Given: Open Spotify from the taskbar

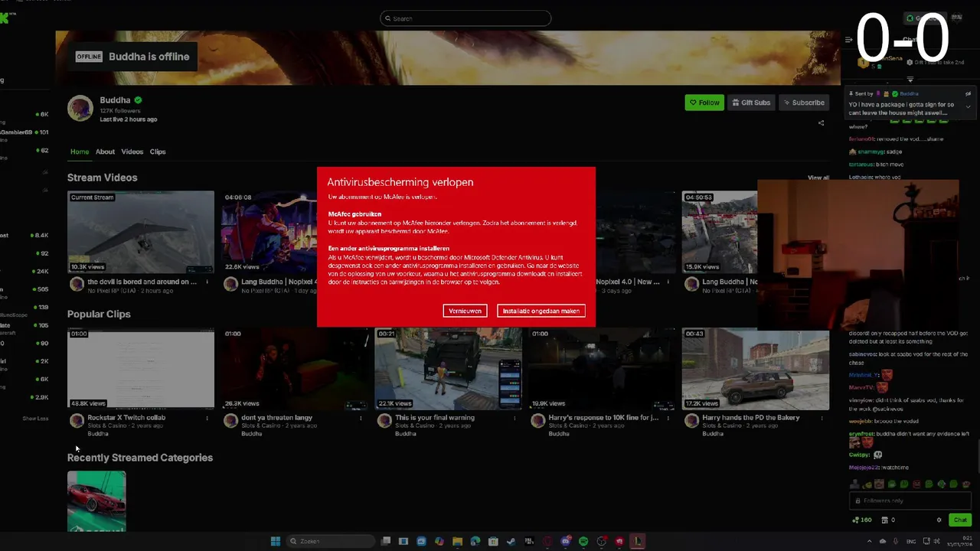Looking at the screenshot, I should pos(583,542).
